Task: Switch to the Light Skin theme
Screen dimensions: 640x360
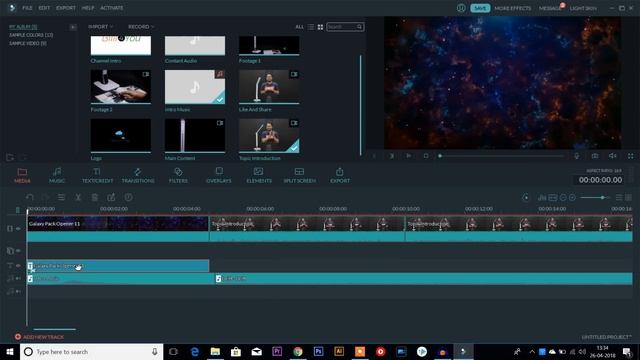Action: pos(583,8)
